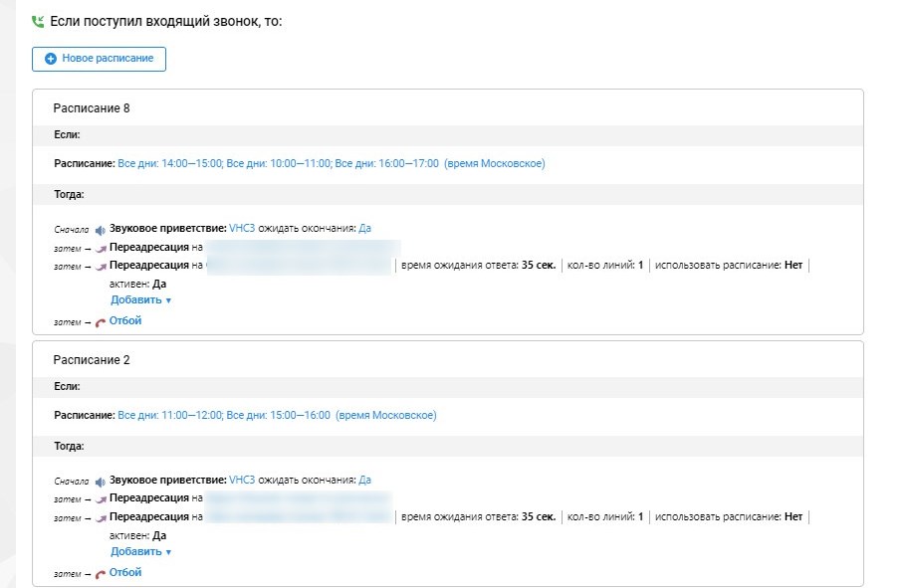Viewport: 908px width, 588px height.
Task: Click the Отбой link in Расписание 2
Action: coord(125,572)
